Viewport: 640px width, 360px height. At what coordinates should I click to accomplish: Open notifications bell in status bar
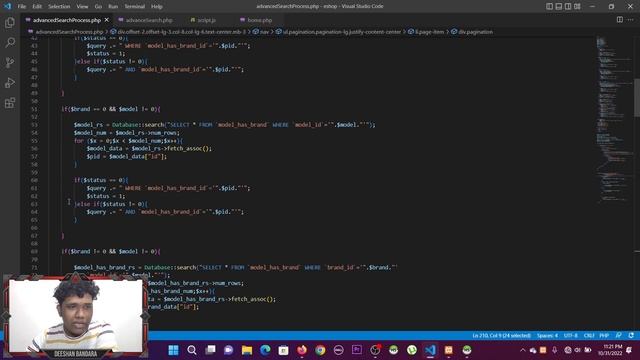[631, 336]
